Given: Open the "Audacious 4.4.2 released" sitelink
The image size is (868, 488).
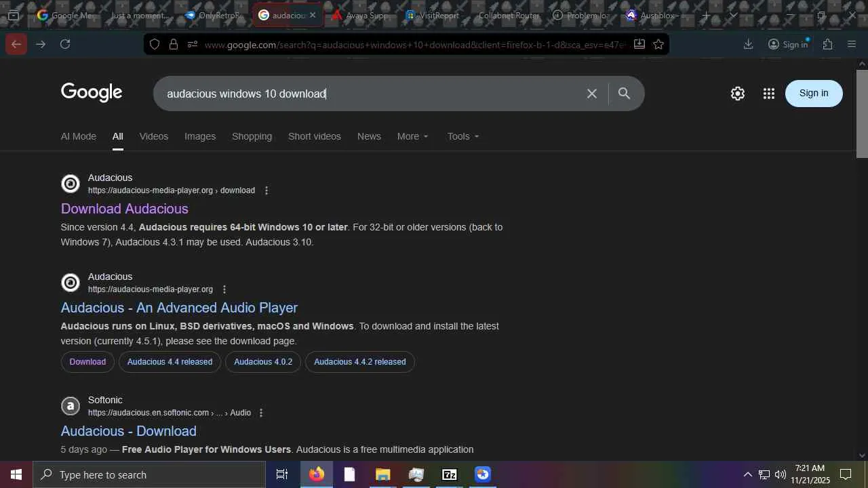Looking at the screenshot, I should click(x=360, y=362).
